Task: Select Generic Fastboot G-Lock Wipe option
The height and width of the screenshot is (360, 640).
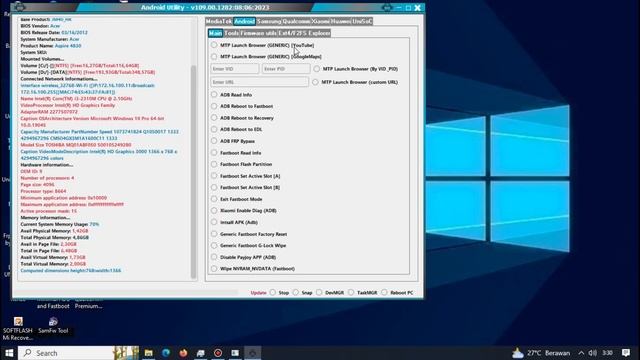Action: (214, 245)
